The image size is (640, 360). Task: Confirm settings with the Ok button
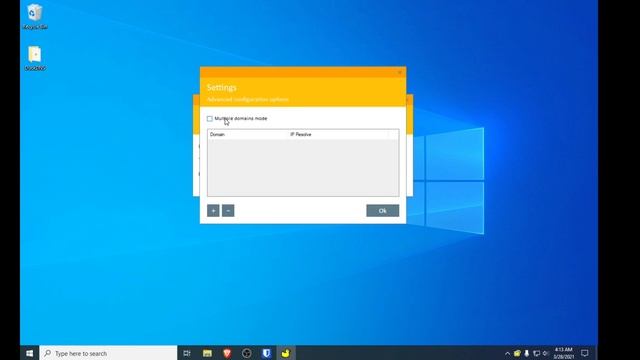click(x=382, y=211)
